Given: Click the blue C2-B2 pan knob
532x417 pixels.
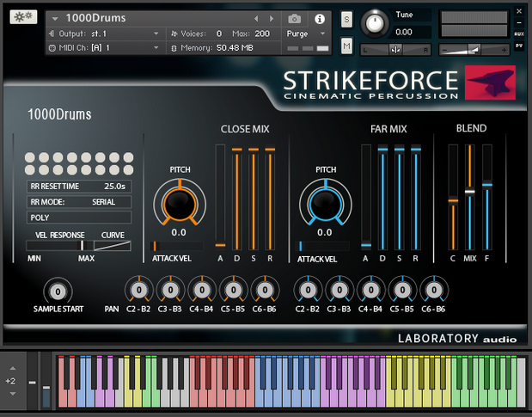Looking at the screenshot, I should pos(308,290).
